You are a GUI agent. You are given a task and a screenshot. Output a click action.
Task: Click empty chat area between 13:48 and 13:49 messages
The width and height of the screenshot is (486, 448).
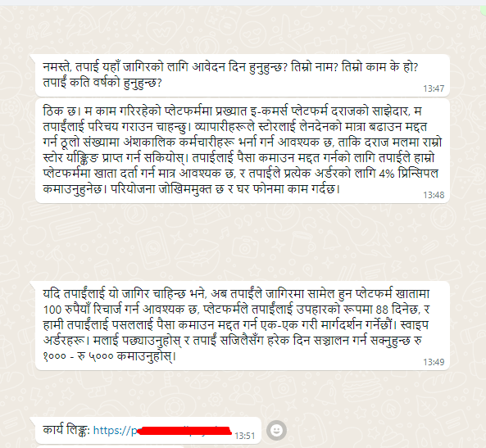[x=243, y=242]
